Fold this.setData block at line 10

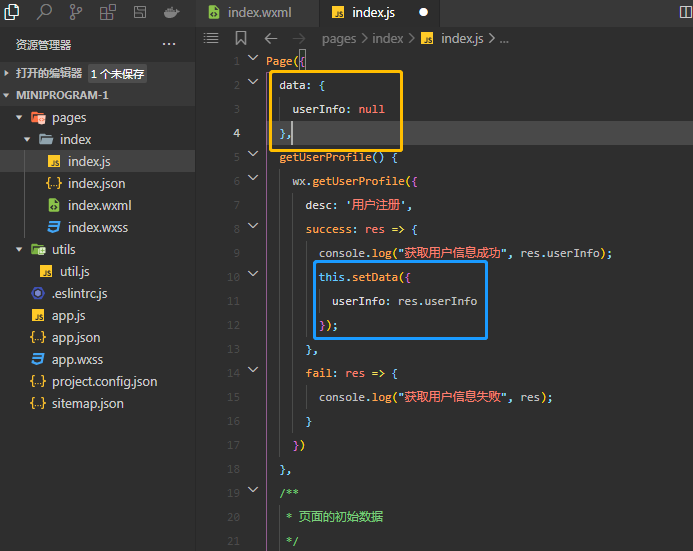[253, 274]
